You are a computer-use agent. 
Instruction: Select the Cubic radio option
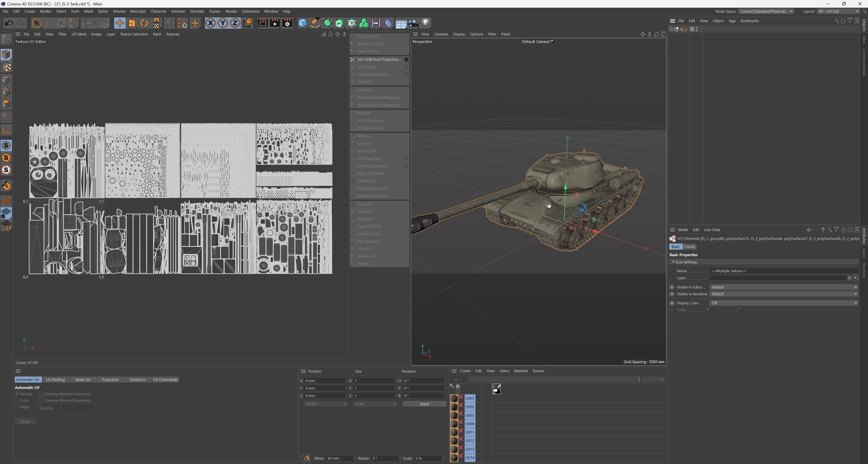[x=17, y=400]
